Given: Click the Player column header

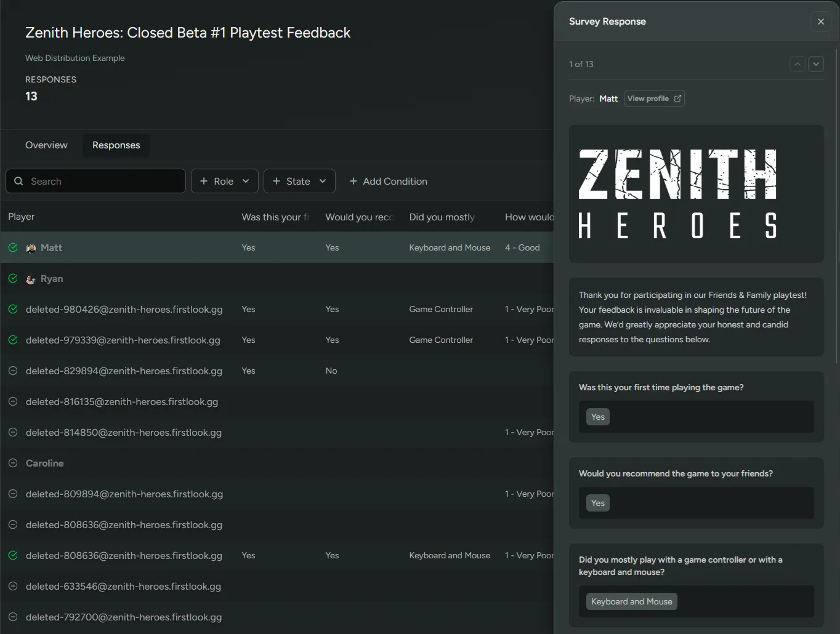Looking at the screenshot, I should tap(22, 217).
